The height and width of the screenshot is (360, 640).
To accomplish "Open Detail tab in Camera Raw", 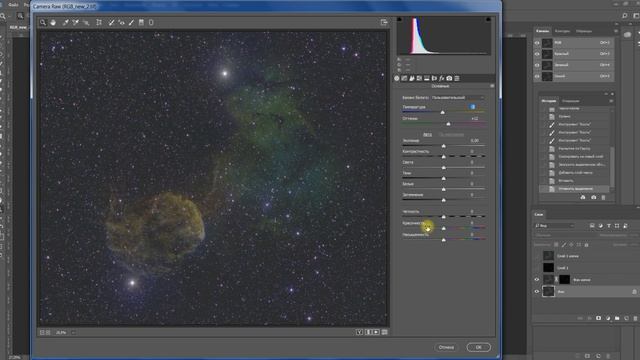I will tap(412, 78).
